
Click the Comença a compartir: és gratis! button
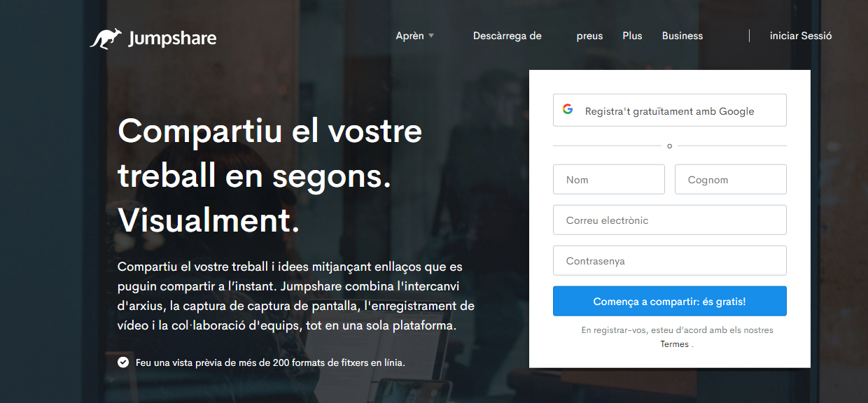(670, 301)
